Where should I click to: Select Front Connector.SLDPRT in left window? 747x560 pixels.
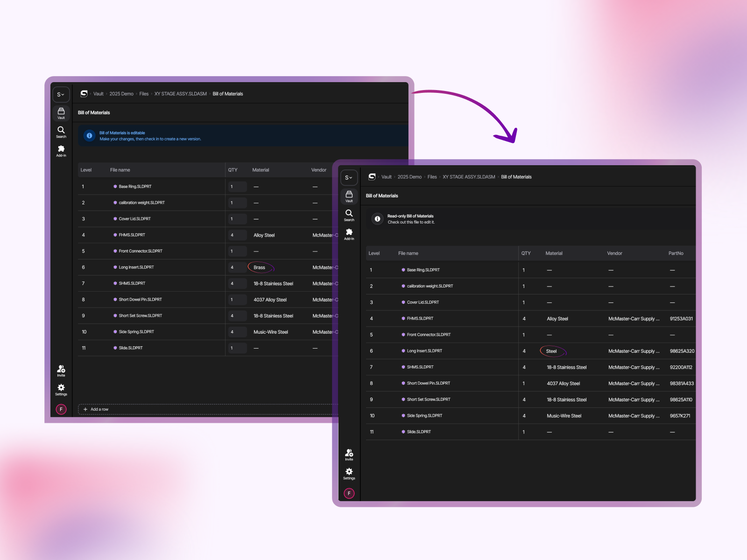(141, 251)
